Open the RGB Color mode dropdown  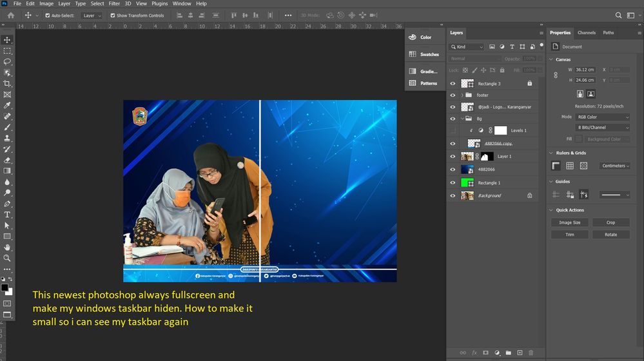tap(602, 117)
